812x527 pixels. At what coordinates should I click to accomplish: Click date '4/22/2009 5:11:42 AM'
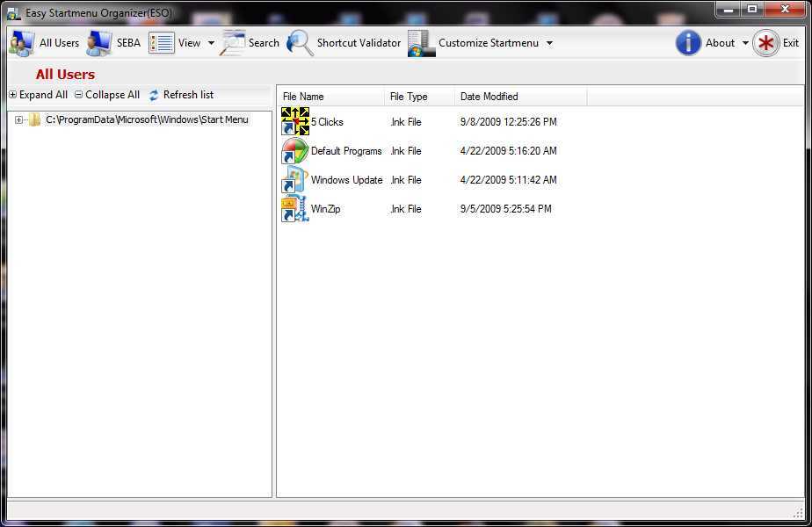(x=509, y=180)
